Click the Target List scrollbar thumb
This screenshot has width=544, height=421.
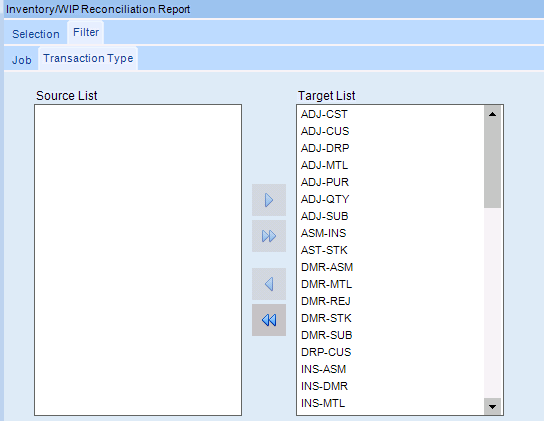tap(492, 165)
